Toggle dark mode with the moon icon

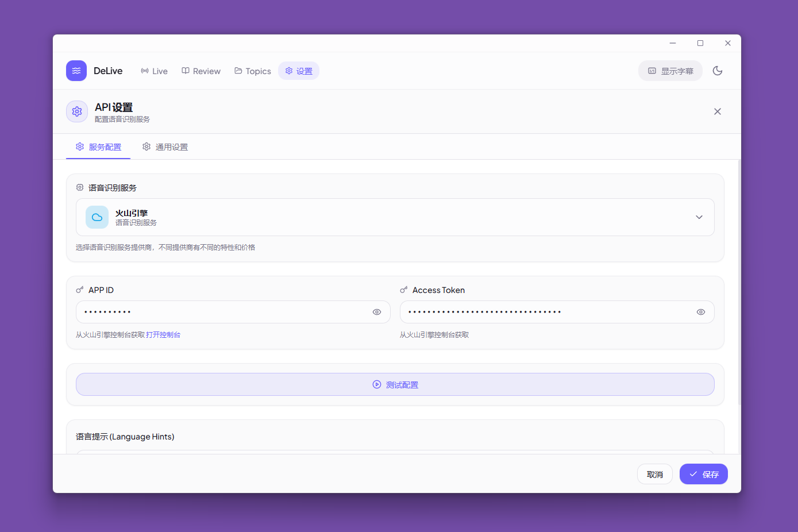click(x=718, y=71)
